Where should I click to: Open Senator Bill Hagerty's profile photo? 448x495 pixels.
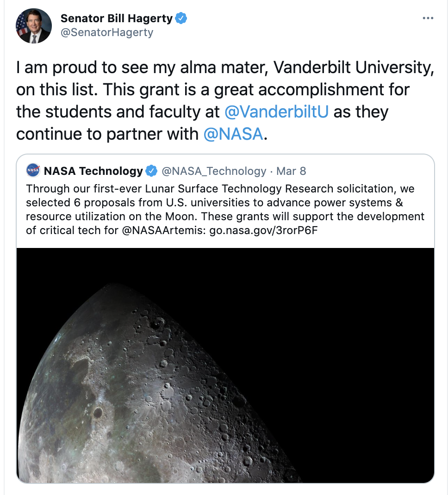pos(33,26)
